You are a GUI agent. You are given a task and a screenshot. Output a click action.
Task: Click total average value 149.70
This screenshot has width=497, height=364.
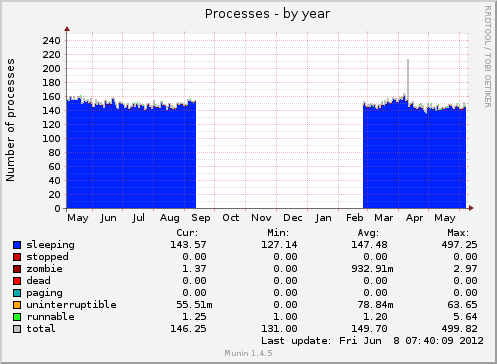(x=369, y=329)
